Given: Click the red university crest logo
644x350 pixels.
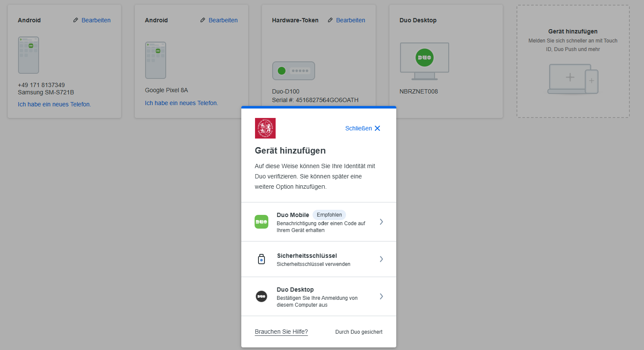Looking at the screenshot, I should pos(265,128).
